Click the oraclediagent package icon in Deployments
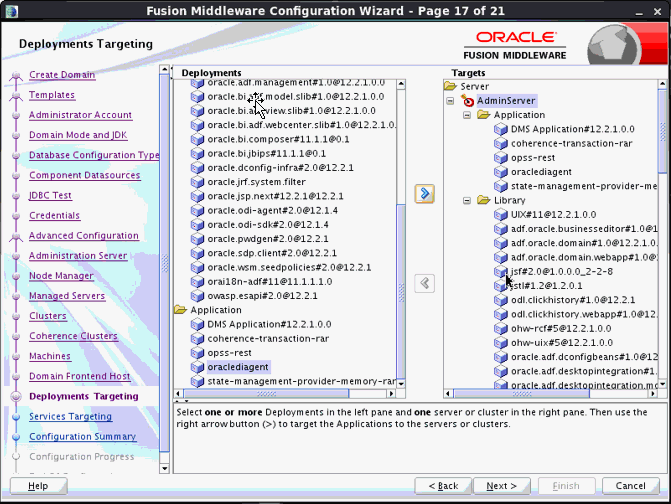The height and width of the screenshot is (504, 671). click(x=197, y=367)
